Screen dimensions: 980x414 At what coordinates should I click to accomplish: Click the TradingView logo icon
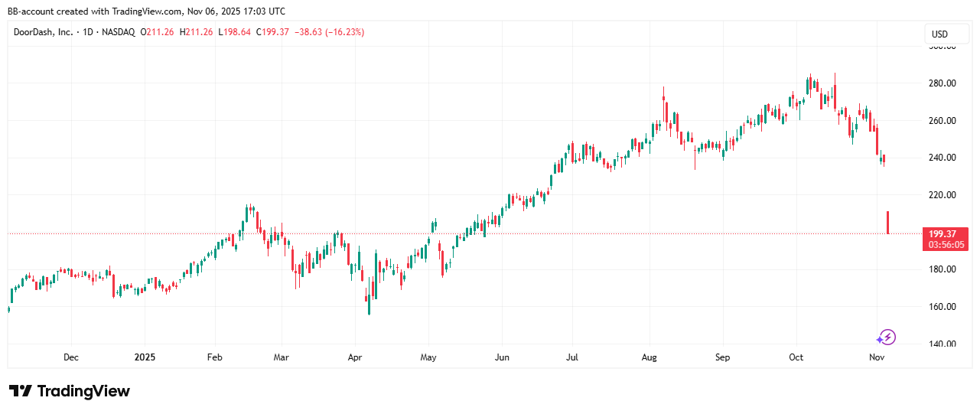20,391
